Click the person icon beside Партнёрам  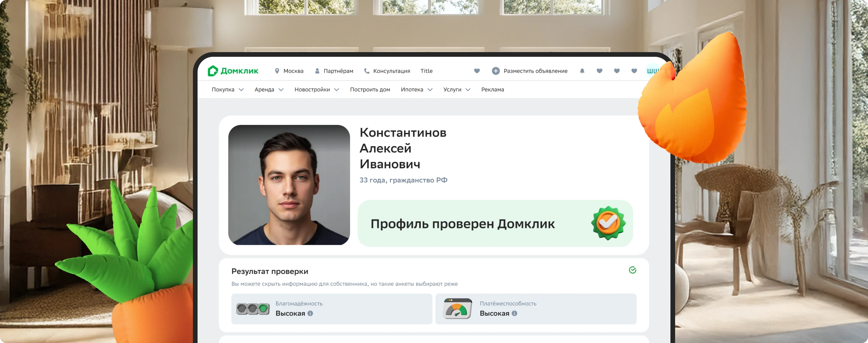point(317,71)
